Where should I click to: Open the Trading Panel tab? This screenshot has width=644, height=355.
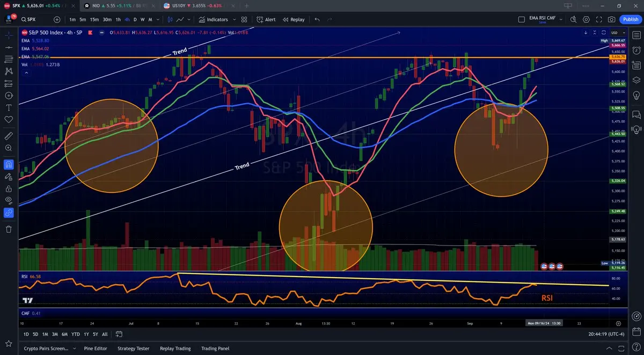coord(215,349)
